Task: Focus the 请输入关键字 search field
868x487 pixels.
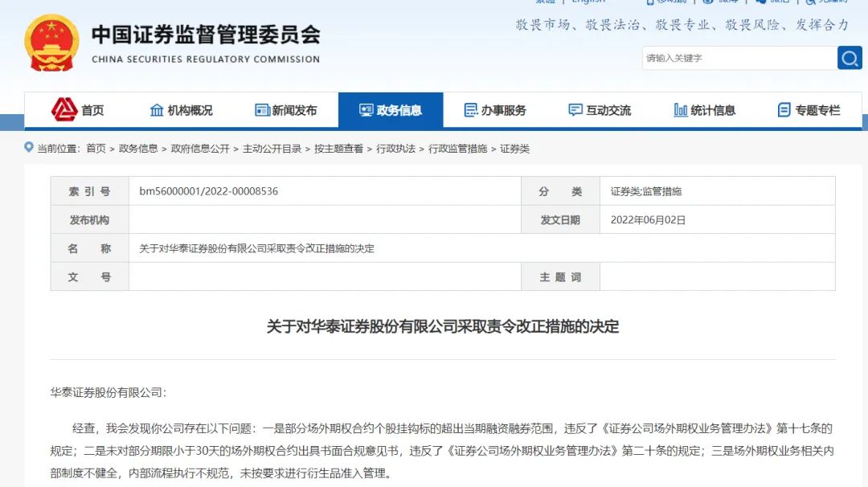Action: click(x=739, y=58)
